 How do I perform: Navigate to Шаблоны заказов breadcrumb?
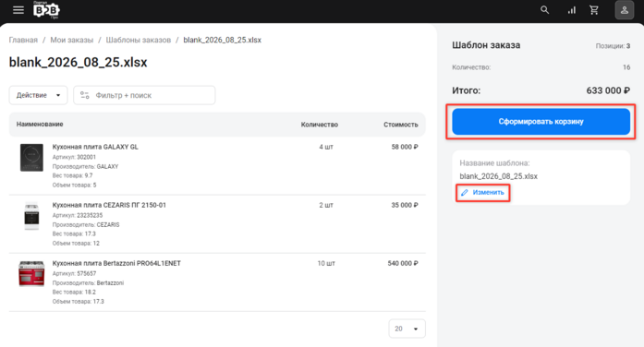click(139, 40)
